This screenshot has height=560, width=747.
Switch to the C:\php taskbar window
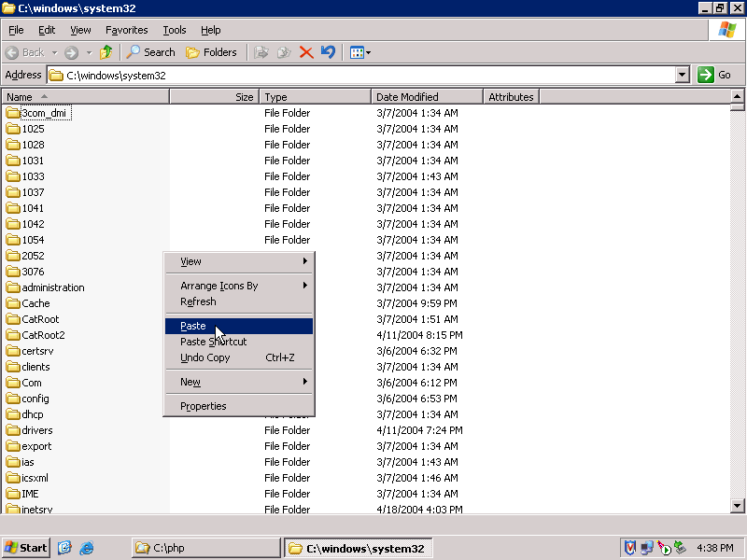coord(205,548)
